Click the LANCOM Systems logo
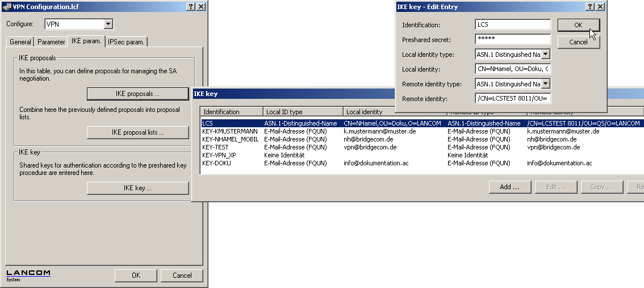This screenshot has height=288, width=644. coord(28,276)
